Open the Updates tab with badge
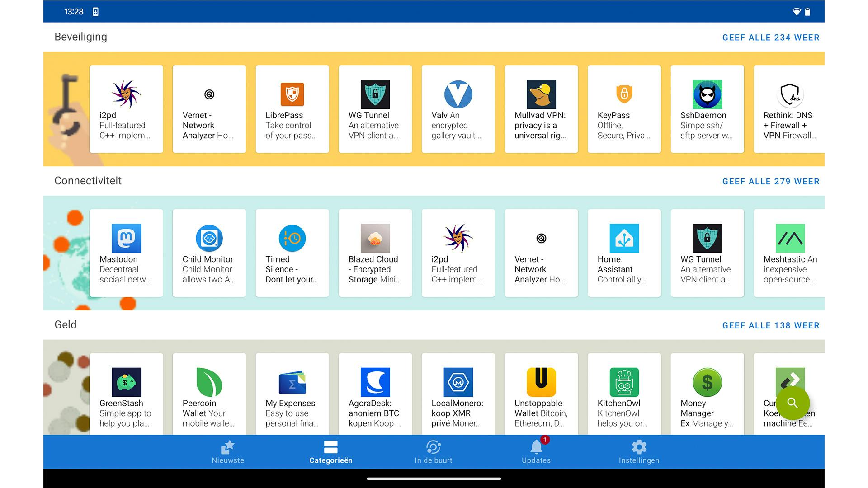Screen dimensions: 868x488 (x=536, y=452)
